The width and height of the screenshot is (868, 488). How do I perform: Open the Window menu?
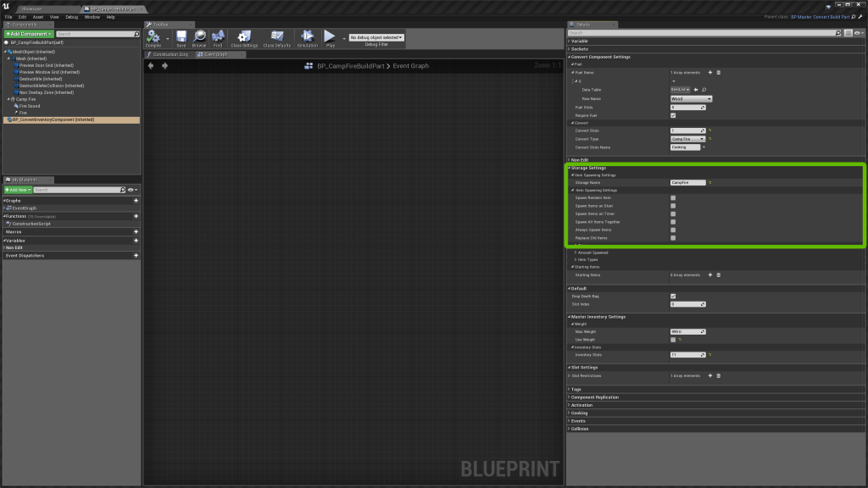click(x=92, y=17)
